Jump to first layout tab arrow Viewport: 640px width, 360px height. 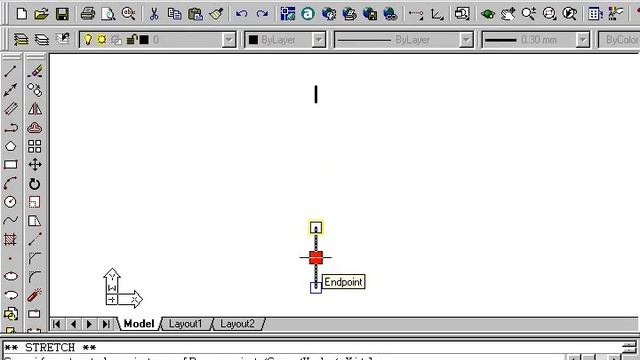57,324
